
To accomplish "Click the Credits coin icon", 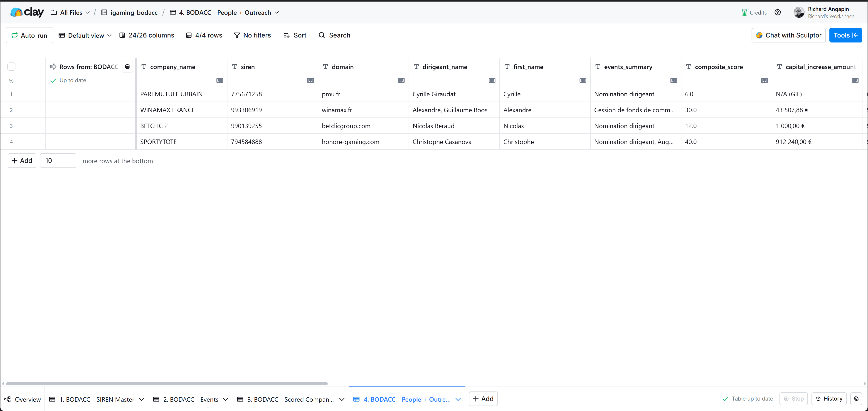I will 744,12.
